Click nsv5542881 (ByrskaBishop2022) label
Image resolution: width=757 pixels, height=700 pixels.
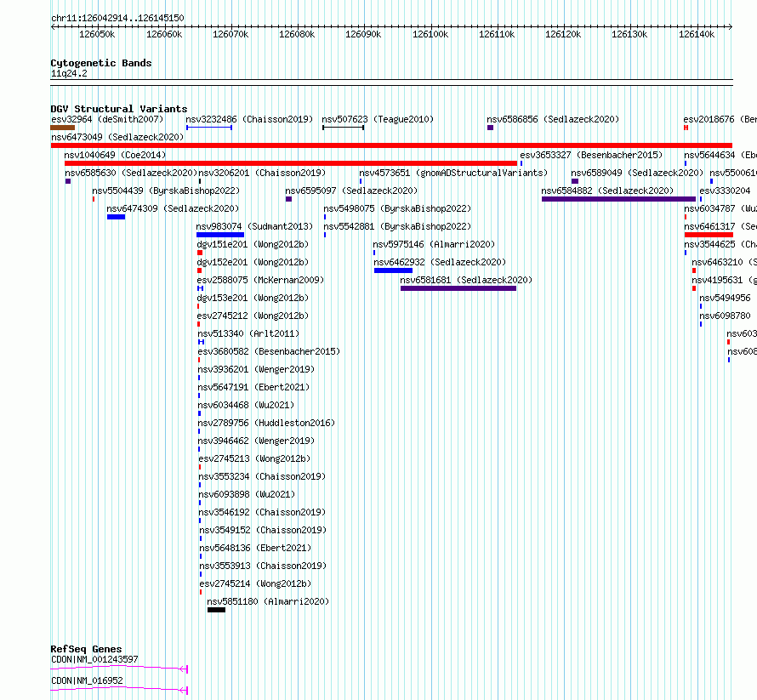tap(397, 226)
